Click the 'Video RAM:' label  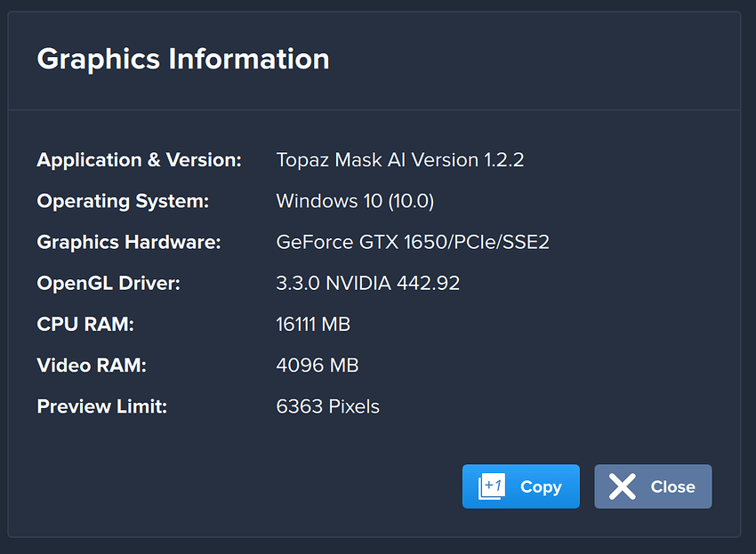click(x=92, y=365)
